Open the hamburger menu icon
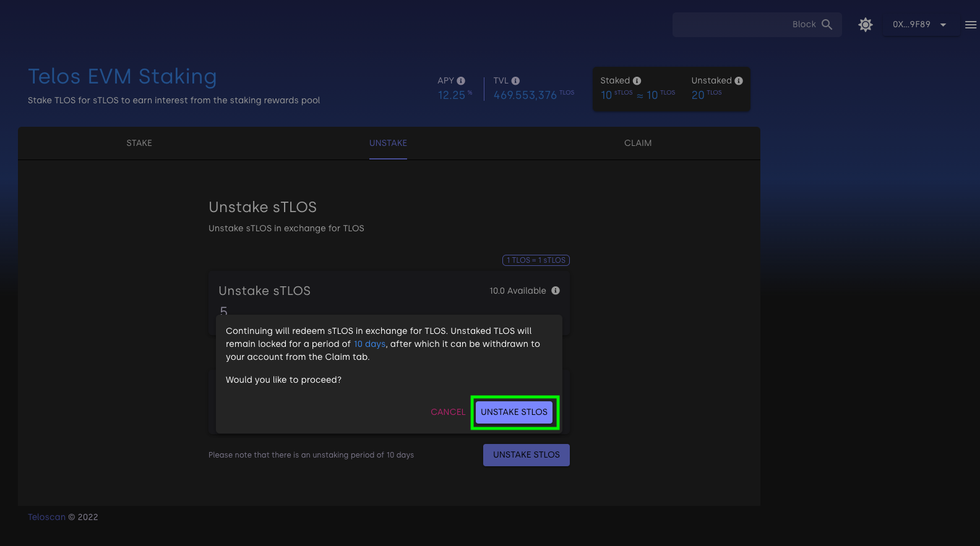Screen dimensions: 980x546 (x=970, y=25)
